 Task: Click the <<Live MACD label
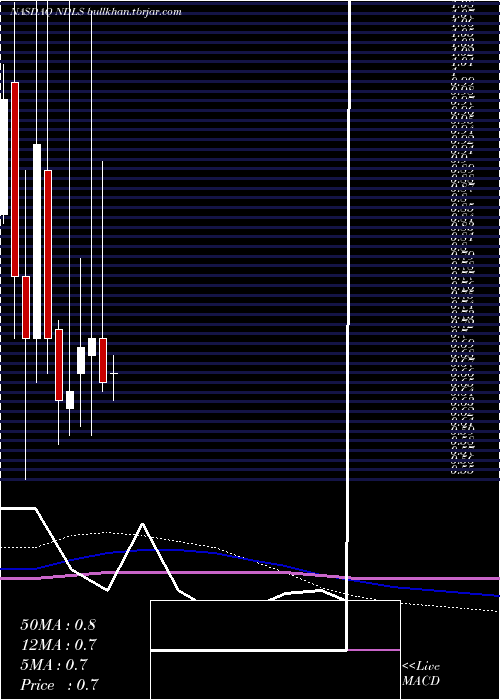421,674
